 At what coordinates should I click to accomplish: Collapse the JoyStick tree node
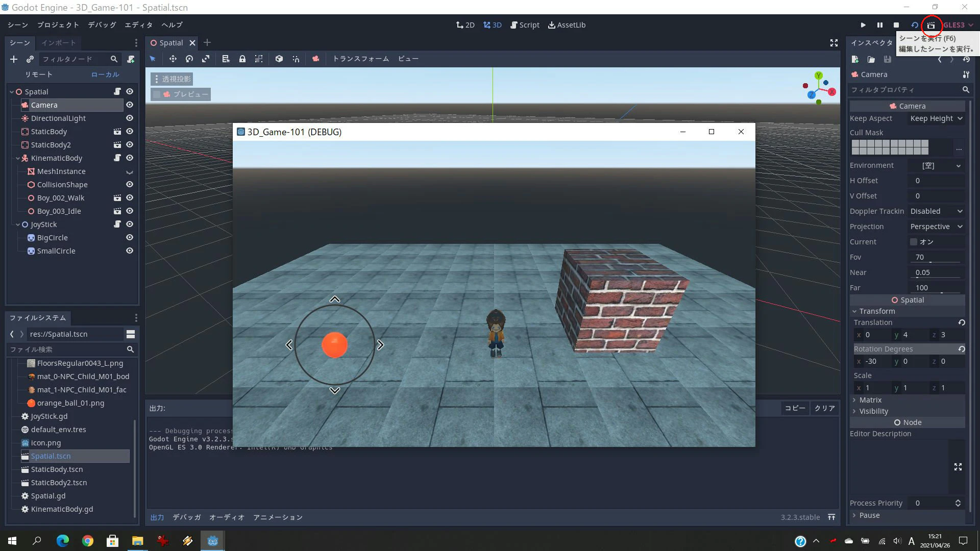coord(18,224)
